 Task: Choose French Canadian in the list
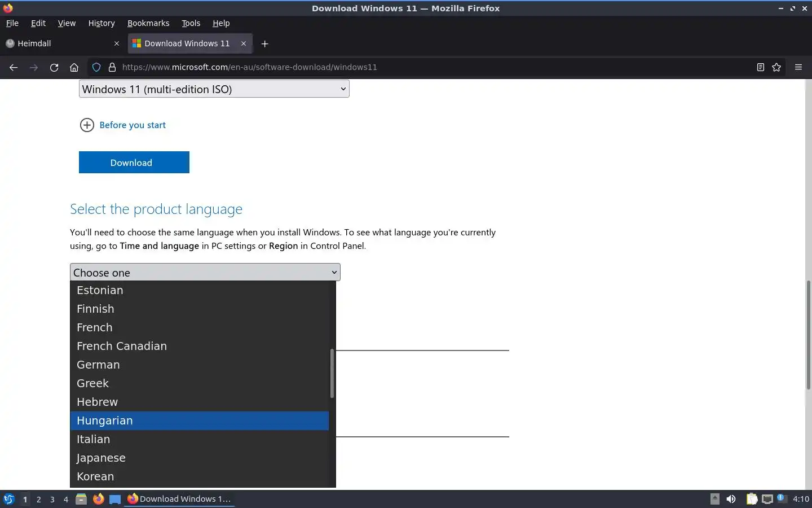coord(200,346)
